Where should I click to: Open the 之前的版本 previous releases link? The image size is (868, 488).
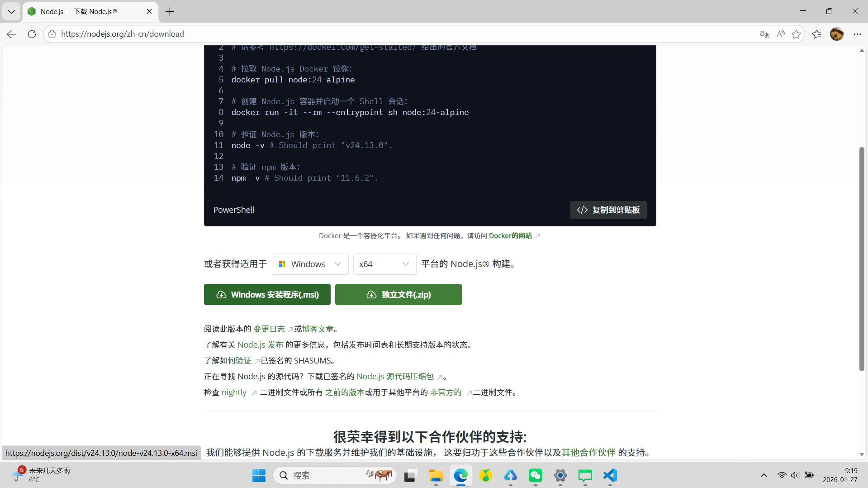coord(345,392)
